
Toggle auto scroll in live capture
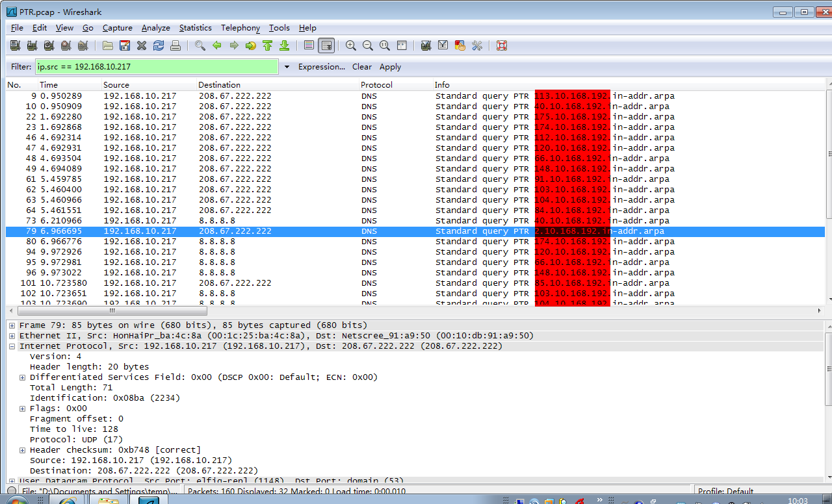click(326, 45)
